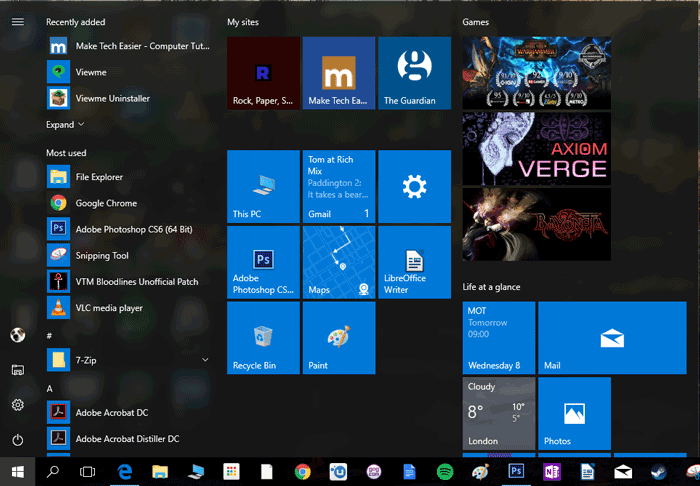Screen dimensions: 700x486
Task: Open the Warhammer game tile
Action: pos(537,73)
